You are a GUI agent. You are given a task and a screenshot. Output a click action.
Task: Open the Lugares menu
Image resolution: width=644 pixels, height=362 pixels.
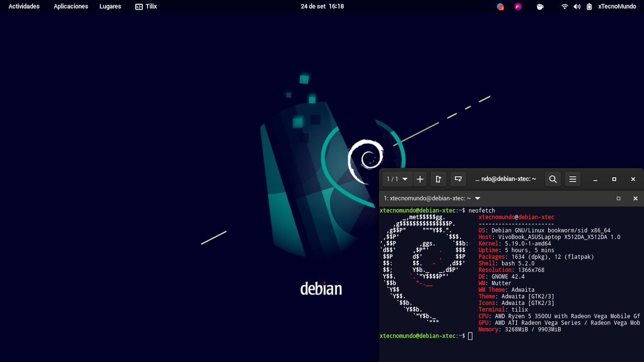(x=110, y=6)
